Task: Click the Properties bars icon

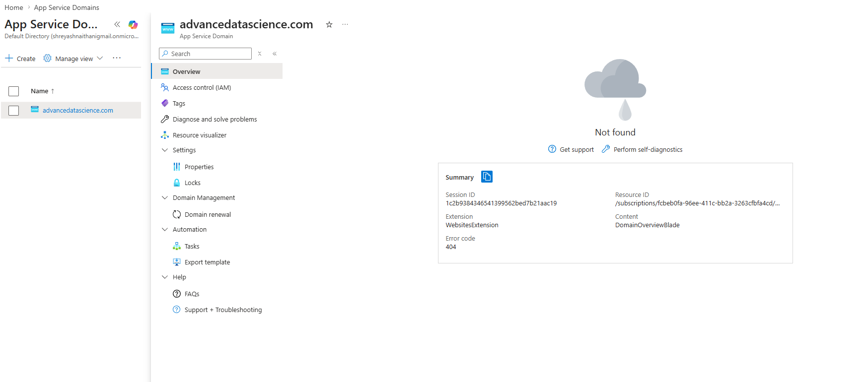Action: pos(177,167)
